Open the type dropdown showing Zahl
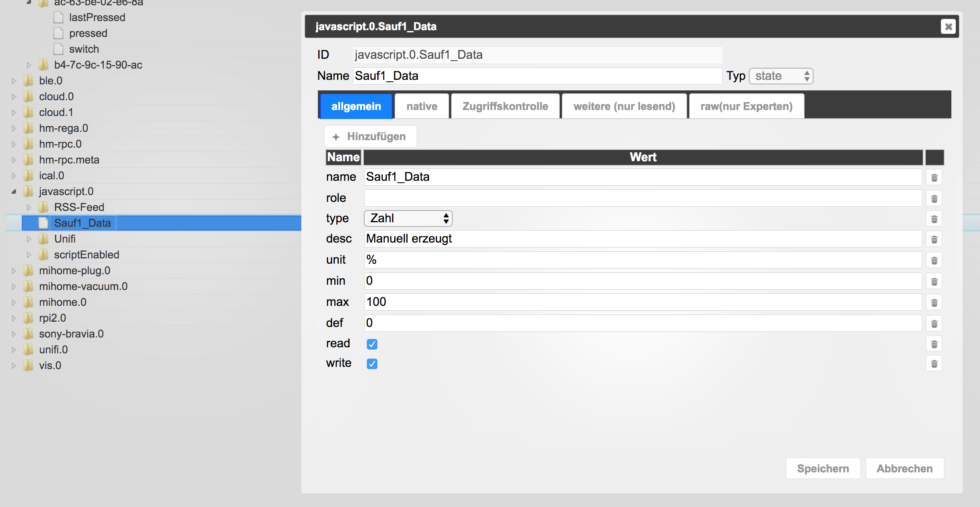The height and width of the screenshot is (507, 980). [x=408, y=218]
